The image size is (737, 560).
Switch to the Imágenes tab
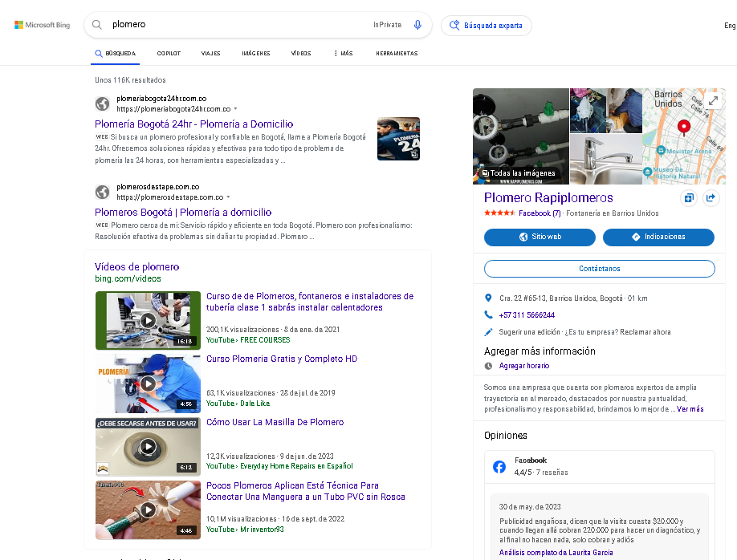pyautogui.click(x=255, y=54)
